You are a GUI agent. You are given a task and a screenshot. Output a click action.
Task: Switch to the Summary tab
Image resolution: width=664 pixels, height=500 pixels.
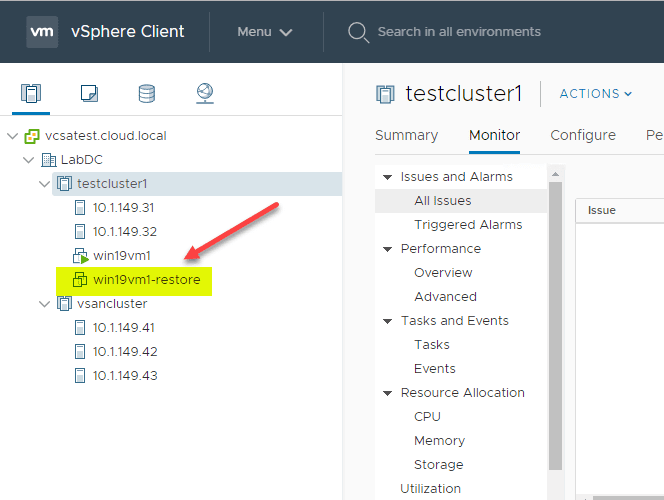(x=406, y=135)
